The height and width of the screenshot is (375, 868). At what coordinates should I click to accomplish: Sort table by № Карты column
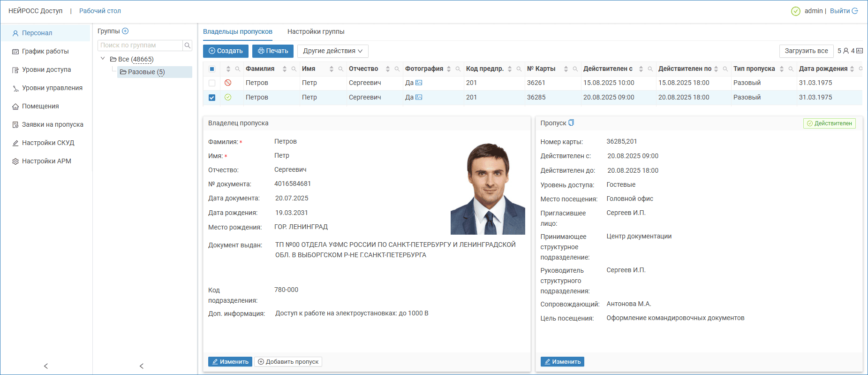coord(566,69)
